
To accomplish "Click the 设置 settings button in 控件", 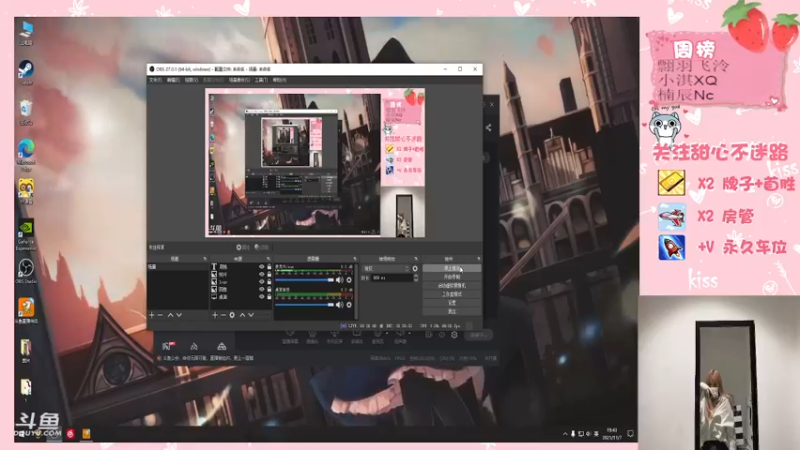I will pos(452,303).
